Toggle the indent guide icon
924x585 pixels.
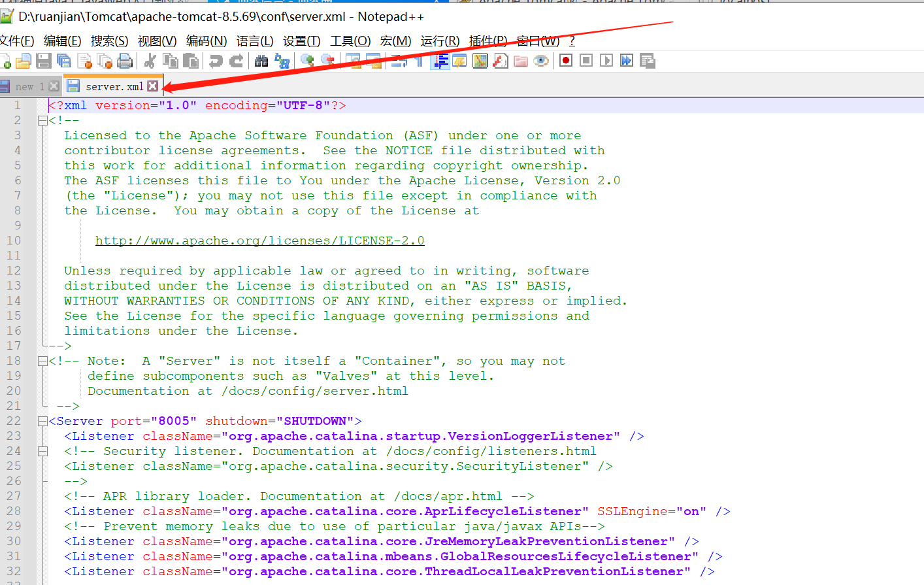coord(440,61)
